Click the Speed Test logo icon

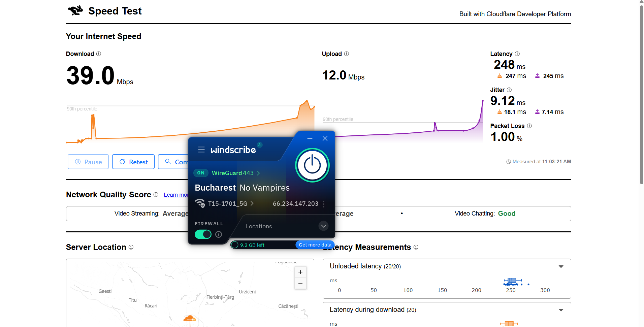tap(75, 10)
